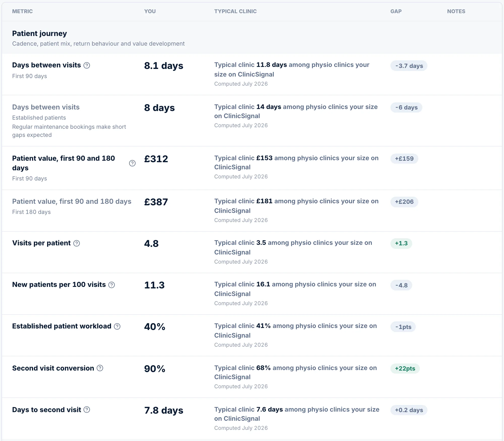Click the Second visit conversion label

tap(53, 368)
